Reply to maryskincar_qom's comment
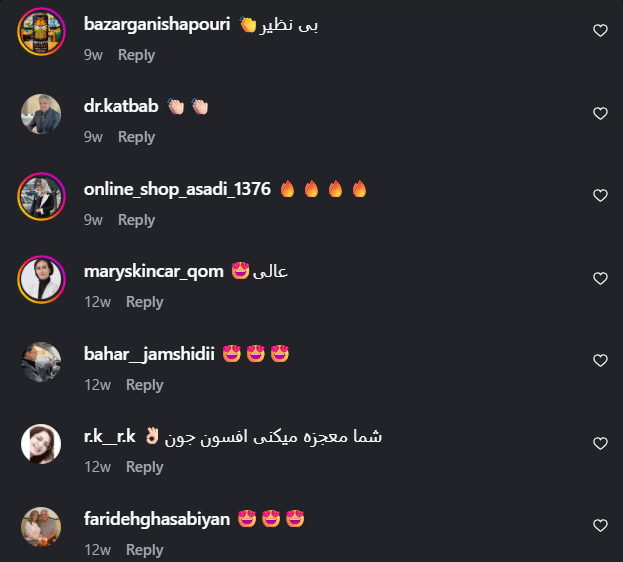623x562 pixels. point(145,302)
